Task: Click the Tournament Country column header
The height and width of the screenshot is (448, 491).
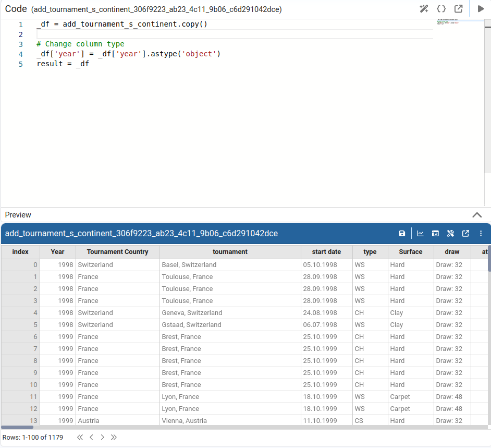Action: 117,252
